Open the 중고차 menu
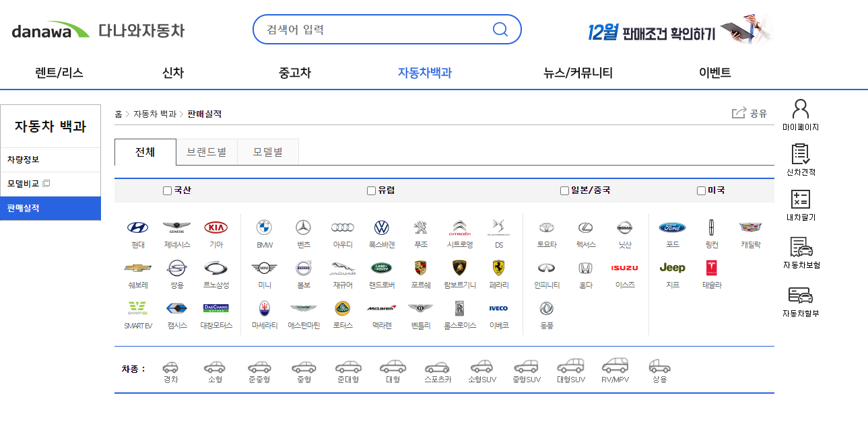Viewport: 868px width, 426px height. (295, 73)
